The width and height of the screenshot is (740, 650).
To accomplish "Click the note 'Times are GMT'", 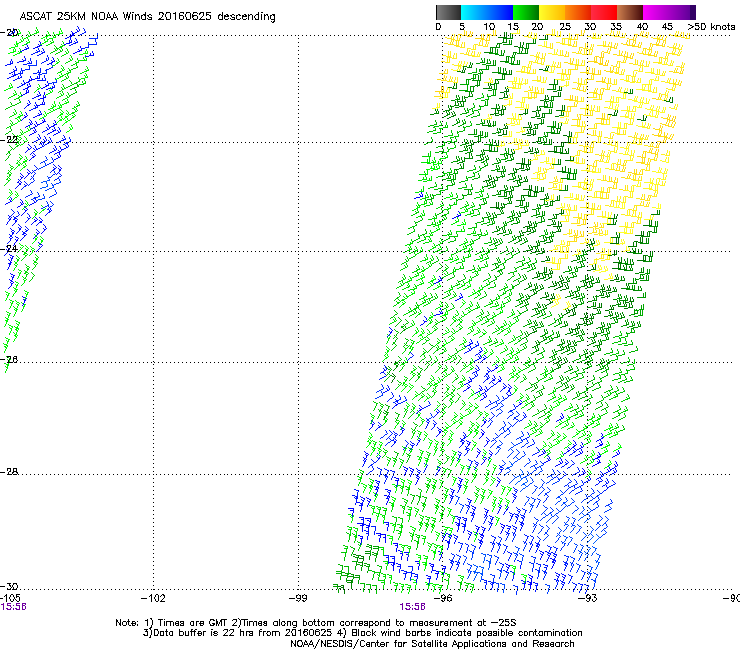I will click(193, 623).
